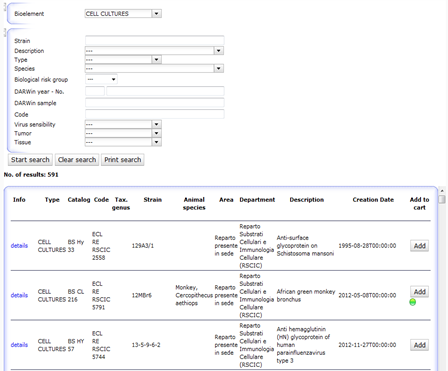Click the BS Hy 33 catalog cell
Screen dimensions: 448x371
(x=76, y=246)
